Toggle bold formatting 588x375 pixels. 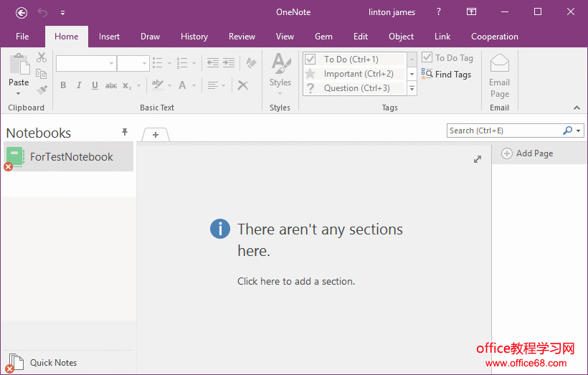click(x=63, y=85)
